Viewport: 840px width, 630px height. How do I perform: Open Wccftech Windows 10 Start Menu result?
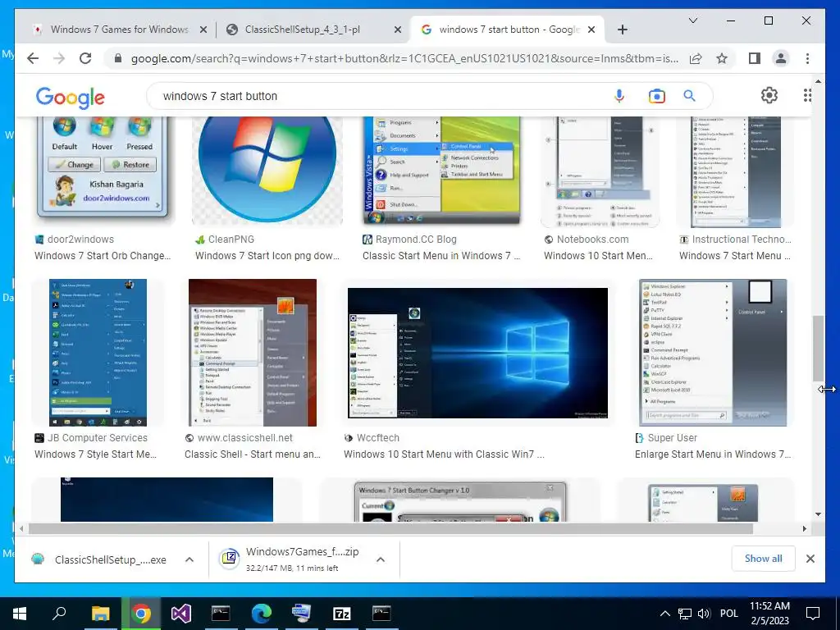(444, 454)
